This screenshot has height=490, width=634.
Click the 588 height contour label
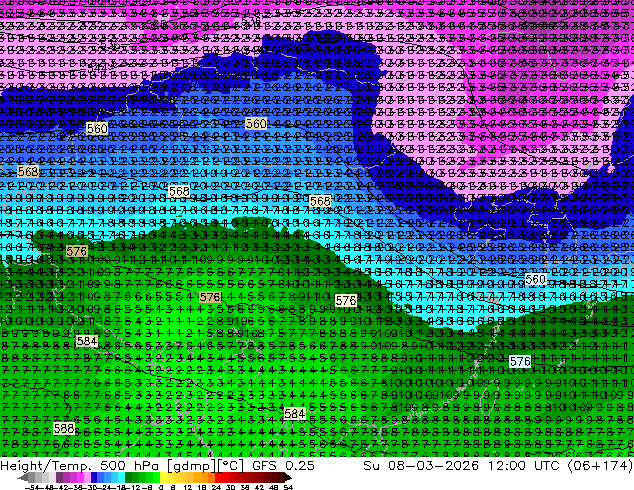point(64,429)
